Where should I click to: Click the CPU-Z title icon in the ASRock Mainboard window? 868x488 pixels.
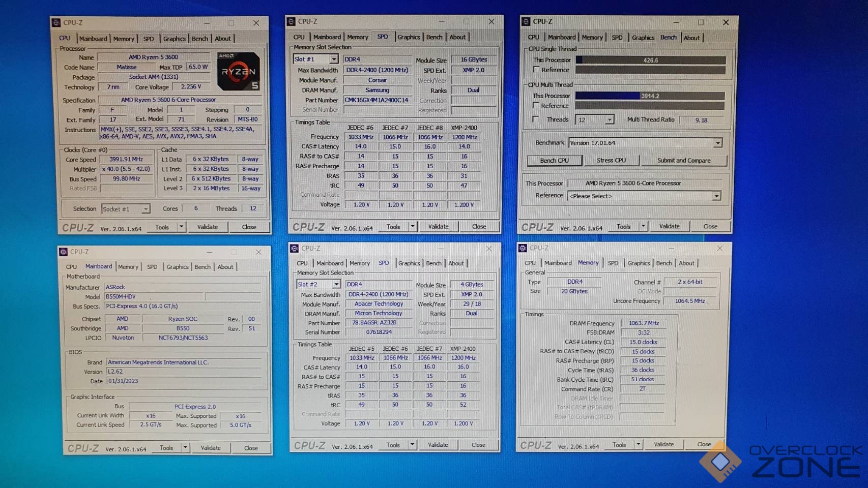pos(64,252)
